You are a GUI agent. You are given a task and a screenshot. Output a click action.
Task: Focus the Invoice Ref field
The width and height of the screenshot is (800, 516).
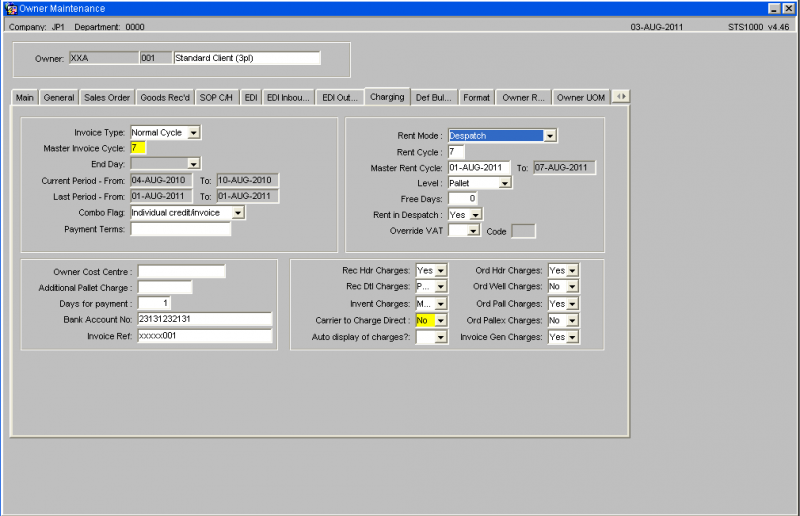[x=205, y=336]
